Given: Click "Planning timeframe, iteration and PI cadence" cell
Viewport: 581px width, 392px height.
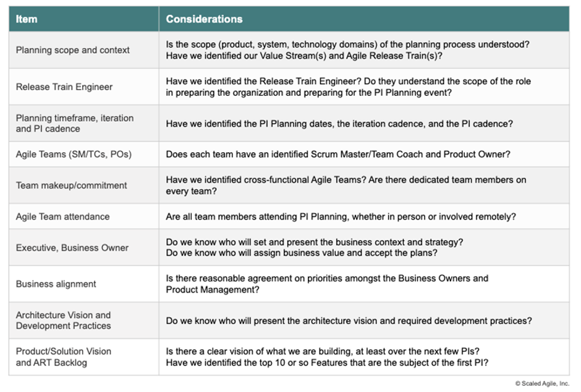Looking at the screenshot, I should click(75, 123).
